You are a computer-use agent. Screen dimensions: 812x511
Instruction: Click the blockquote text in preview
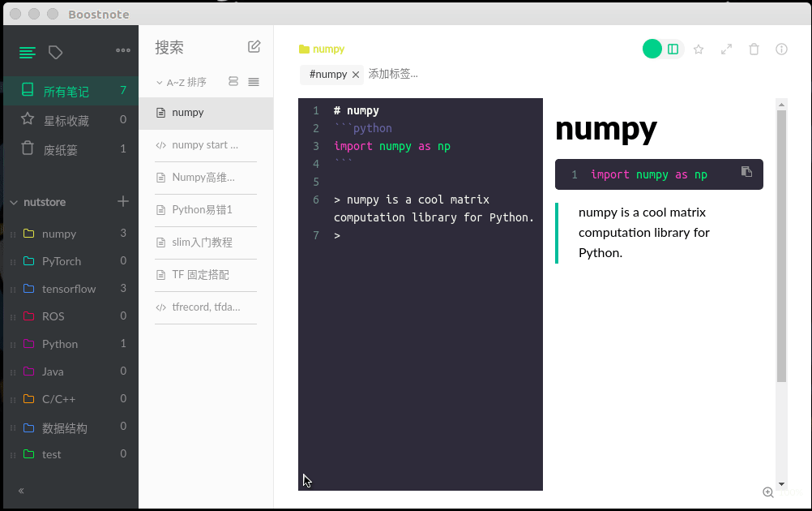(x=643, y=233)
